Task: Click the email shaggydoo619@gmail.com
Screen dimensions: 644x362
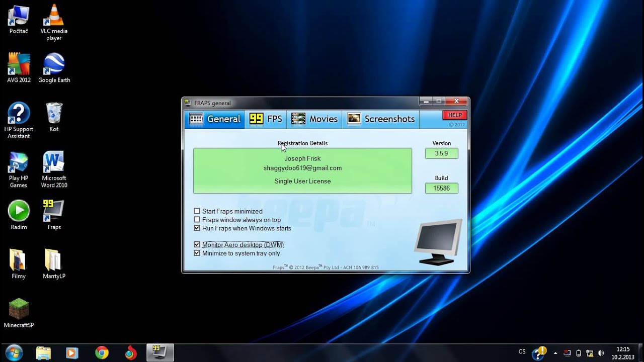Action: click(x=302, y=168)
